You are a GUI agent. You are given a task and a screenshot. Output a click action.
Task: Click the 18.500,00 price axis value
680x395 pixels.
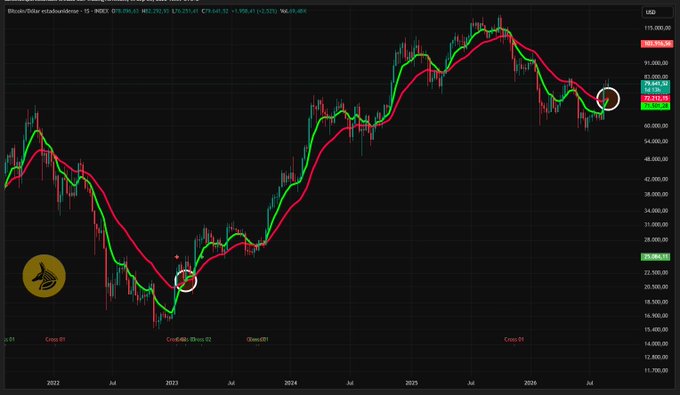point(656,302)
